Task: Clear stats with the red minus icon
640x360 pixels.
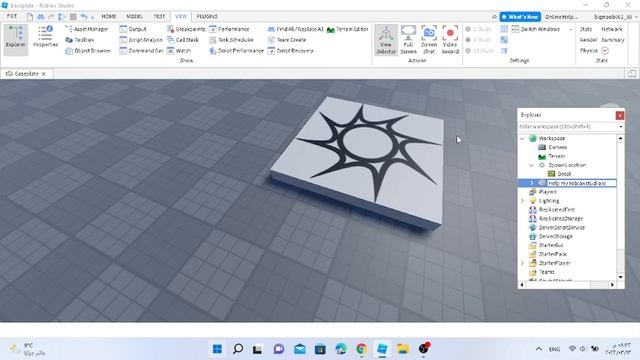Action: 605,51
